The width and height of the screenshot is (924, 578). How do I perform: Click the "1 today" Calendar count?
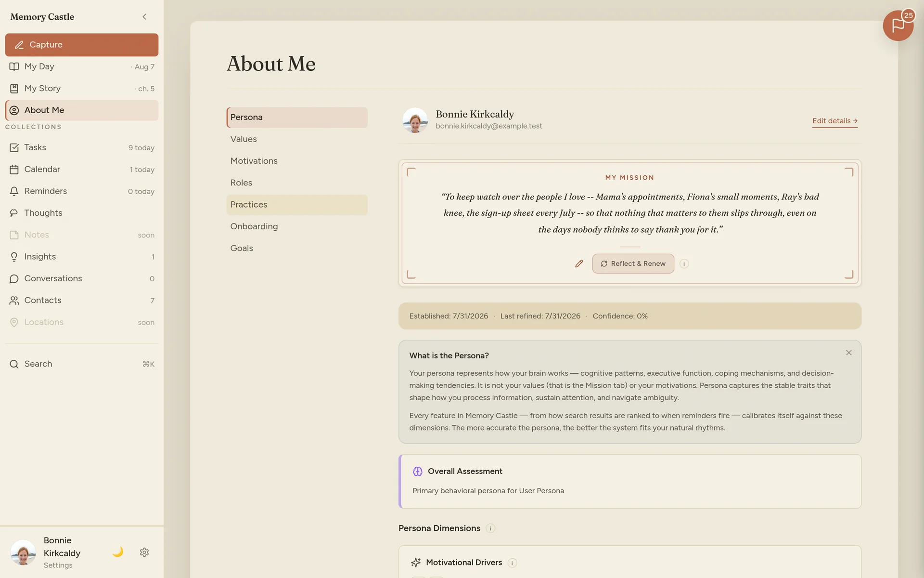[x=142, y=170]
